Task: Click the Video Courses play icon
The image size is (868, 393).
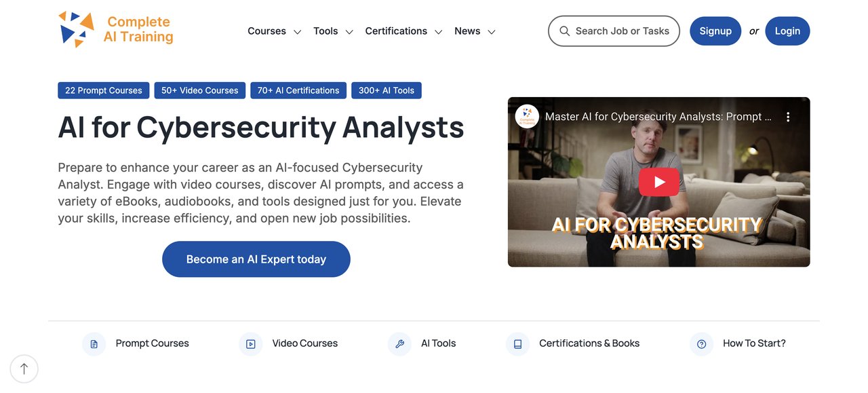Action: pos(250,344)
